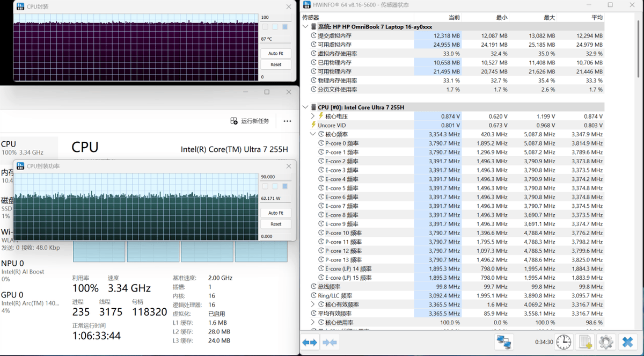Click the graph icon in CPU封装 window title

tap(20, 7)
